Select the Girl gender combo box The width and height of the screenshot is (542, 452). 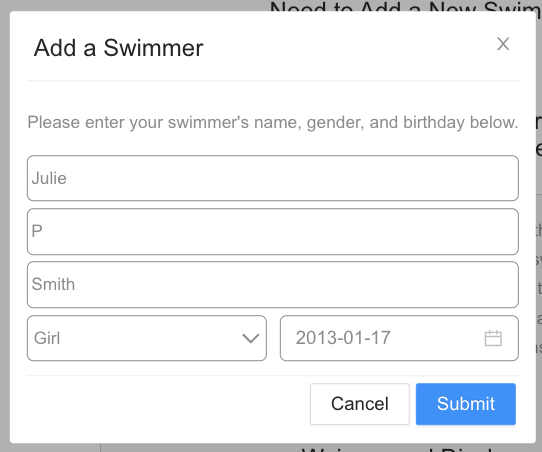coord(147,338)
